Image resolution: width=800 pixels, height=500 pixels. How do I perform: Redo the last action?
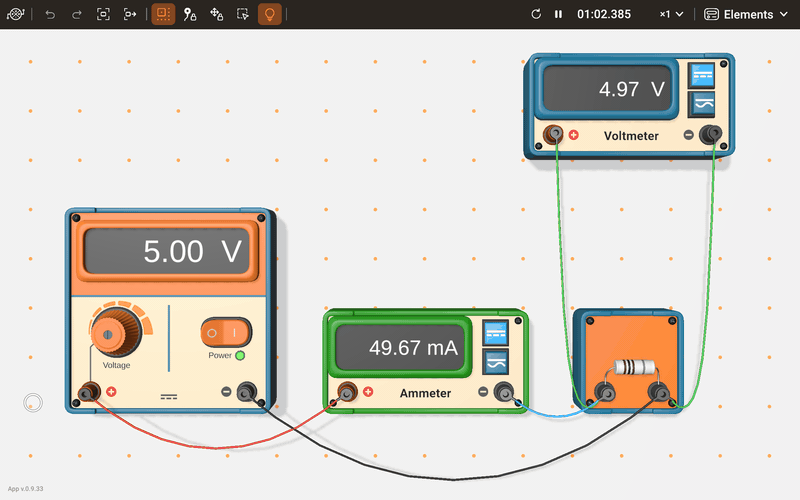click(x=77, y=14)
